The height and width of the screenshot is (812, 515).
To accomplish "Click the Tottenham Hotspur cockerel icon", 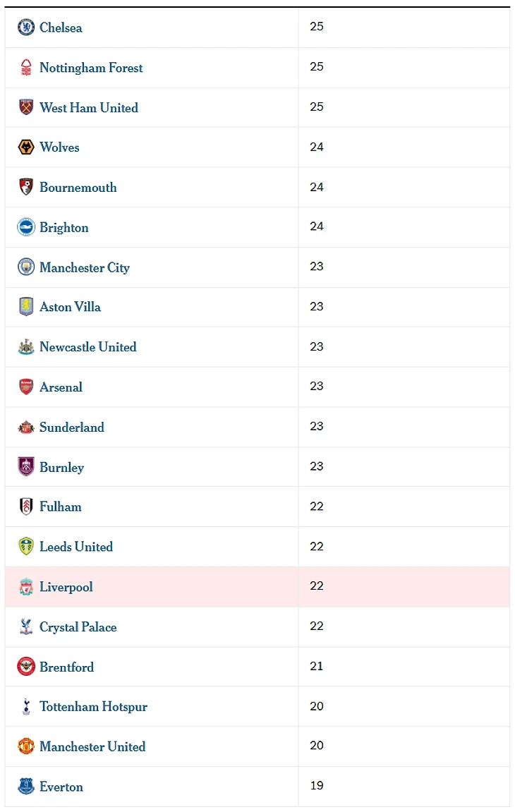I will 26,706.
